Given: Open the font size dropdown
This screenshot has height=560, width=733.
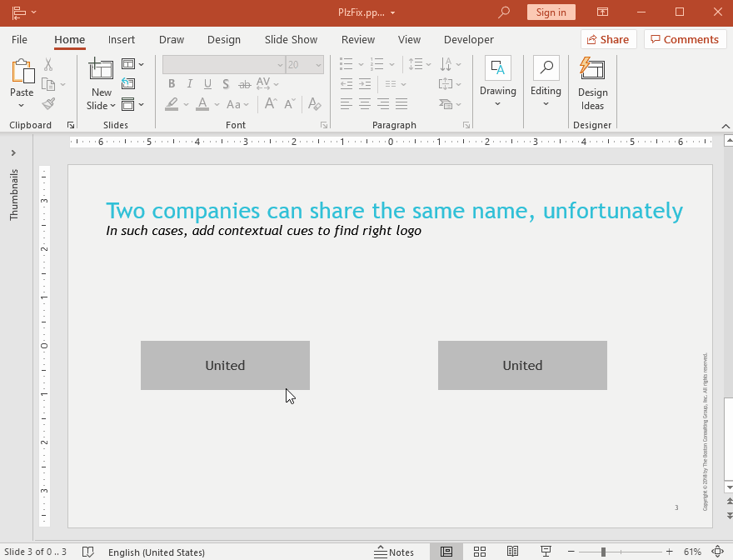Looking at the screenshot, I should click(317, 64).
